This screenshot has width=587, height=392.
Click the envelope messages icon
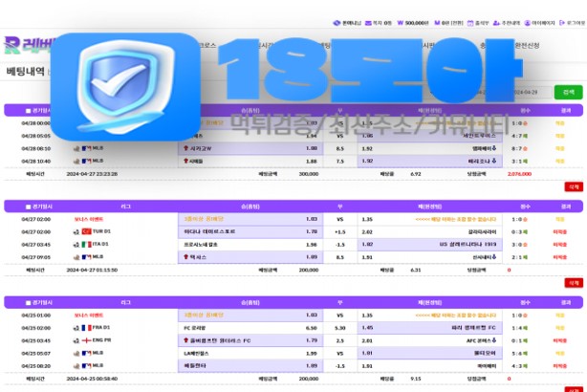click(368, 23)
